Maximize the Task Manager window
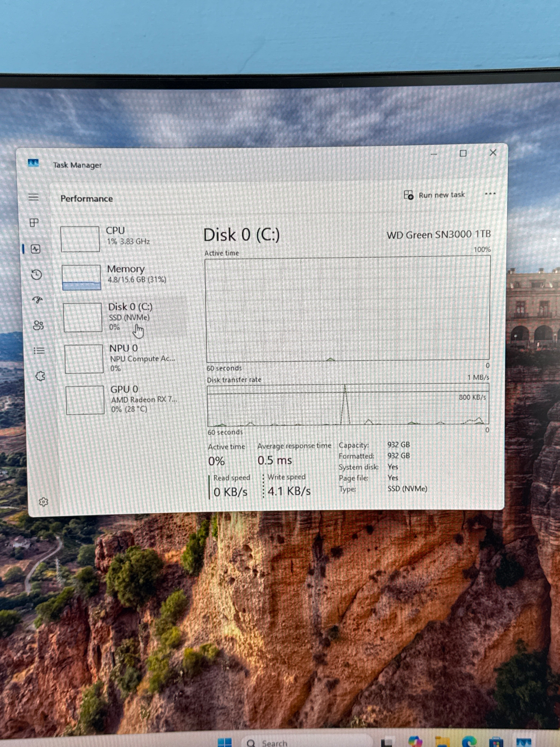This screenshot has height=747, width=560. coord(463,153)
